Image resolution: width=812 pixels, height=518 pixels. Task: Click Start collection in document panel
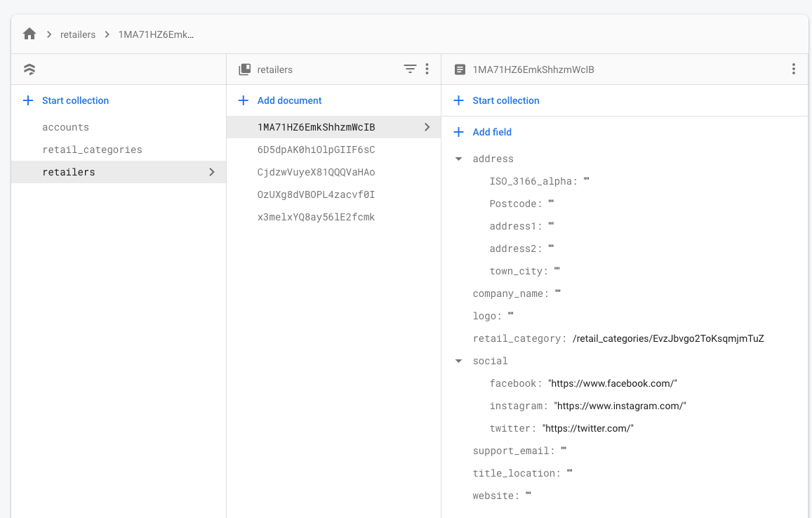tap(505, 100)
